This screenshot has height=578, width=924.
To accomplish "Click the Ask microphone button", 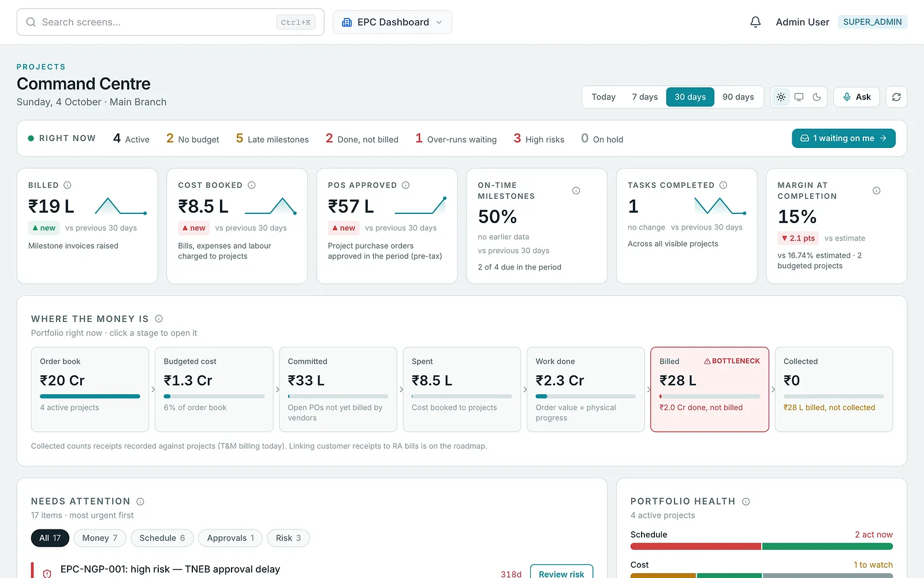I will pyautogui.click(x=856, y=97).
